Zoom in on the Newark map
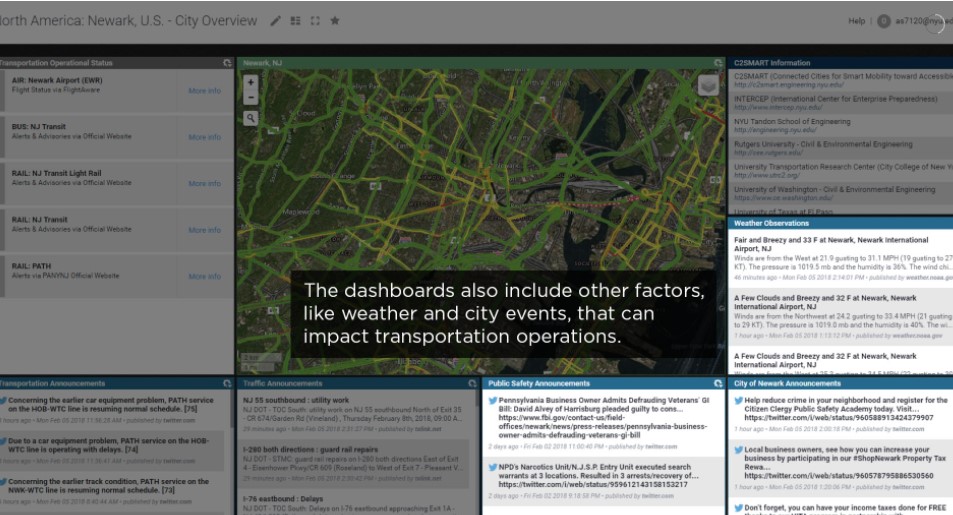 click(x=250, y=82)
